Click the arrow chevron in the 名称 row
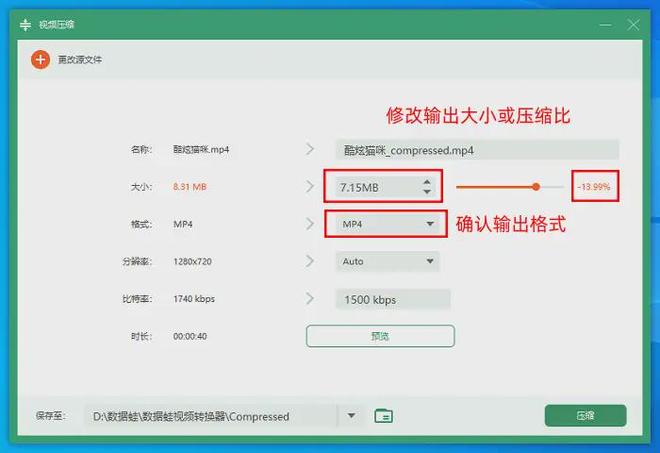Viewport: 660px width, 453px height. point(310,149)
